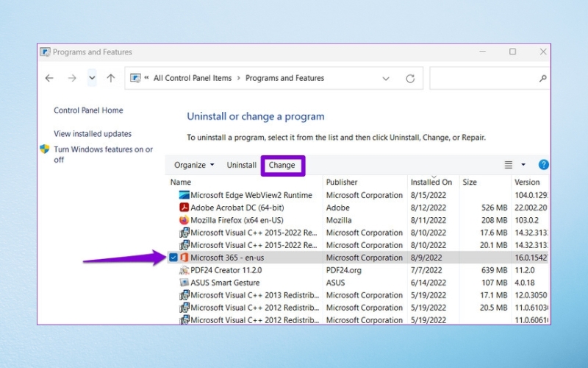Click the 526 MB size value
588x368 pixels.
494,208
